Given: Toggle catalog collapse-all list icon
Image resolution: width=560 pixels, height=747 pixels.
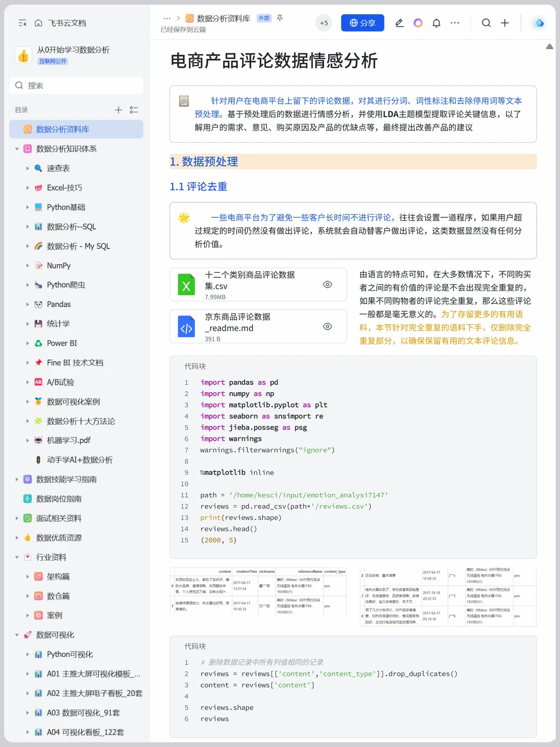Looking at the screenshot, I should [134, 110].
